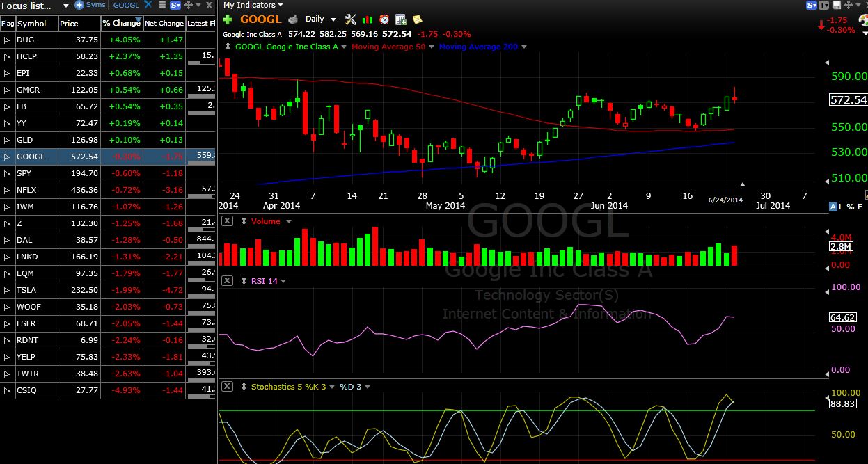This screenshot has height=464, width=868.
Task: Switch to log scale with L
Action: 842,207
